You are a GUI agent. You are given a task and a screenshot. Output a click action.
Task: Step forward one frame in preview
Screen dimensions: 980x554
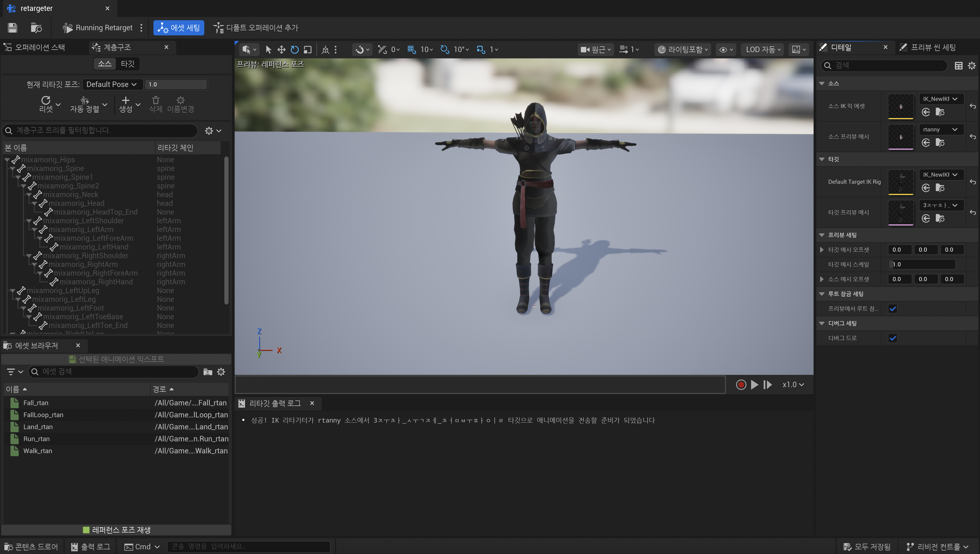tap(767, 385)
